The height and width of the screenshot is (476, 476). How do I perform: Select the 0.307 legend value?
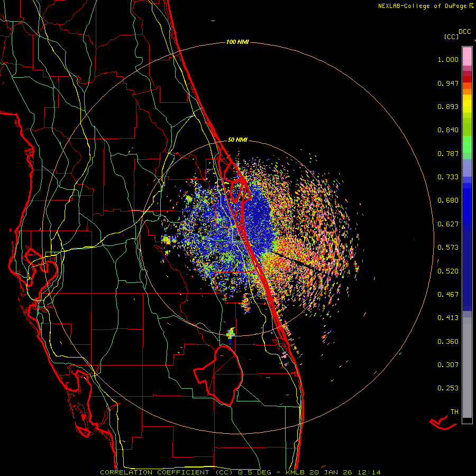coord(448,365)
